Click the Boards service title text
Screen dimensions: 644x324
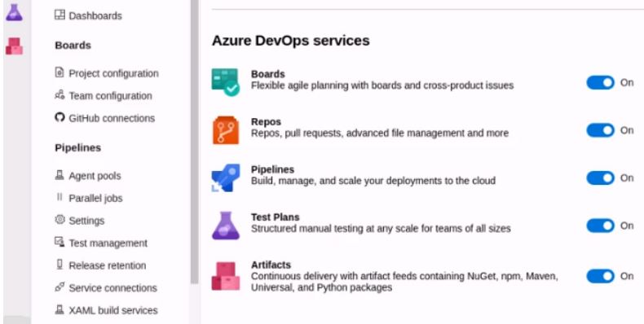click(x=267, y=74)
